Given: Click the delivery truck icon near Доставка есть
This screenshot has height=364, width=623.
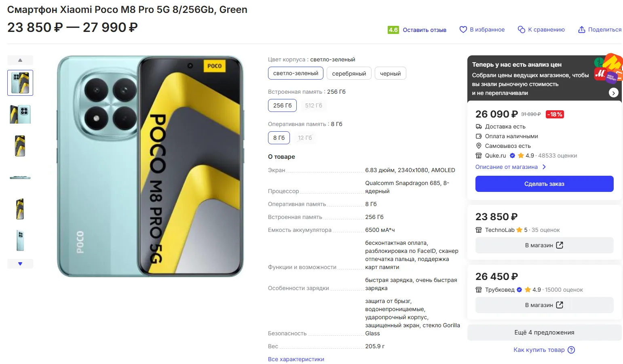Looking at the screenshot, I should [x=479, y=126].
